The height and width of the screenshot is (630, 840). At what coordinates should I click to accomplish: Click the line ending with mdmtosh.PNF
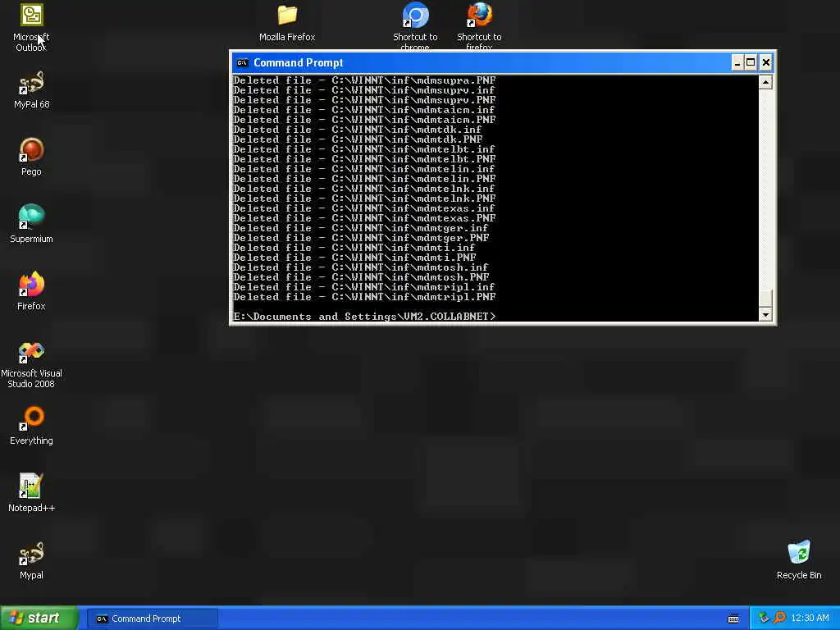coord(362,277)
